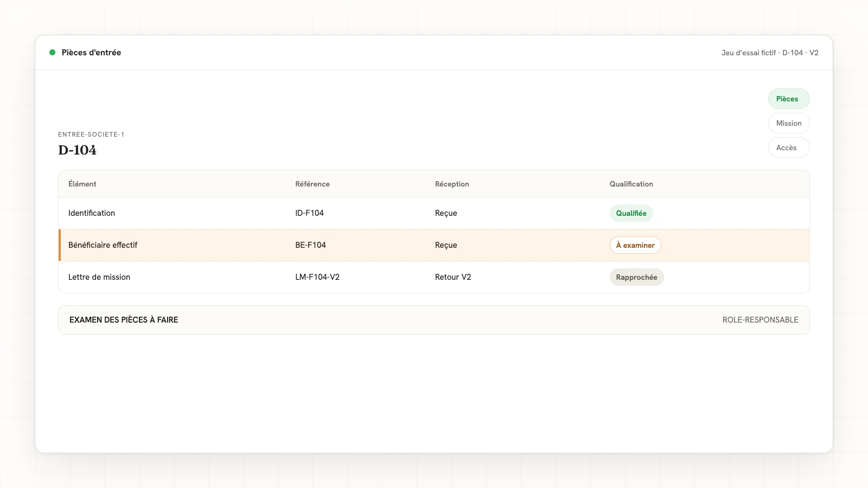Click Reçue in the Identification row
Viewport: 868px width, 488px height.
pos(446,213)
